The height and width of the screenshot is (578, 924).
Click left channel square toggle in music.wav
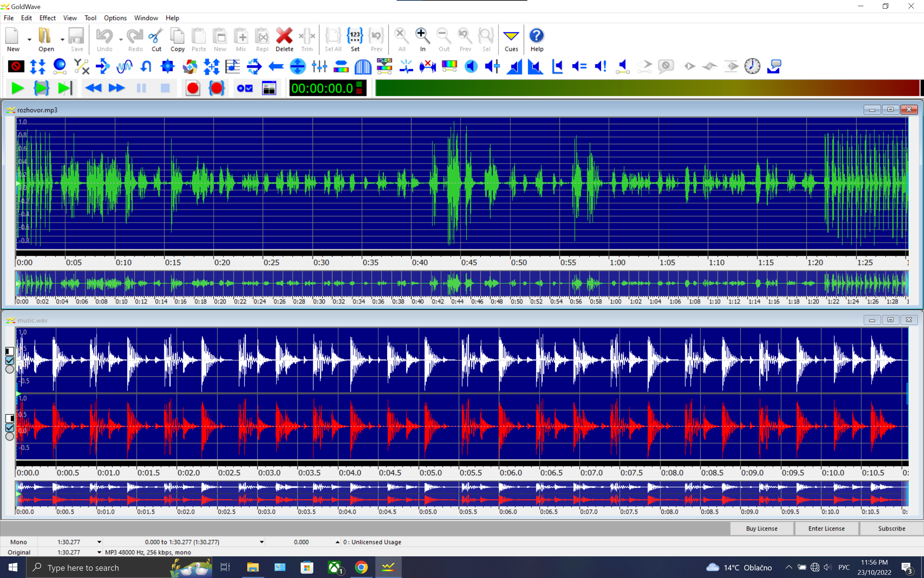pos(9,351)
